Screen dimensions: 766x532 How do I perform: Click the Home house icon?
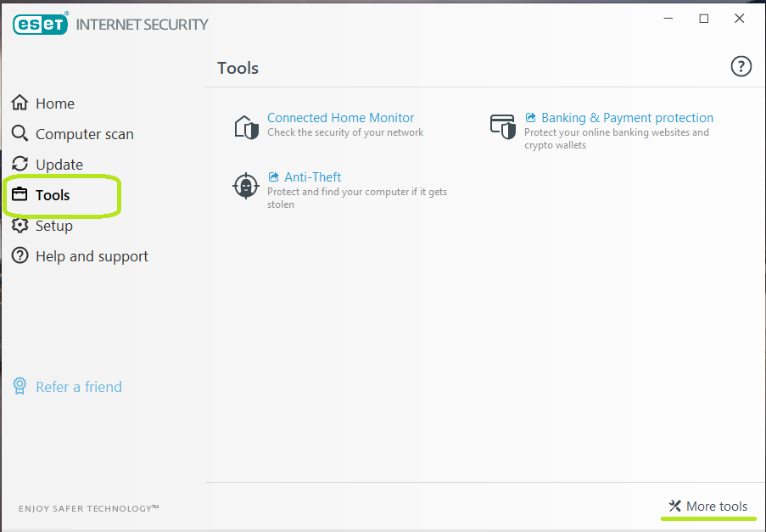[20, 103]
